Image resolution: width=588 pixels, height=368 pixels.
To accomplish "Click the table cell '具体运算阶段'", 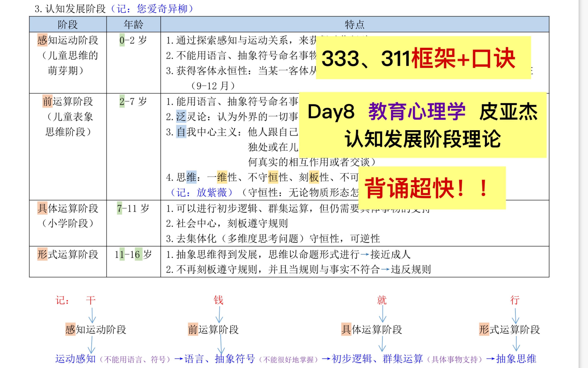I will click(68, 208).
